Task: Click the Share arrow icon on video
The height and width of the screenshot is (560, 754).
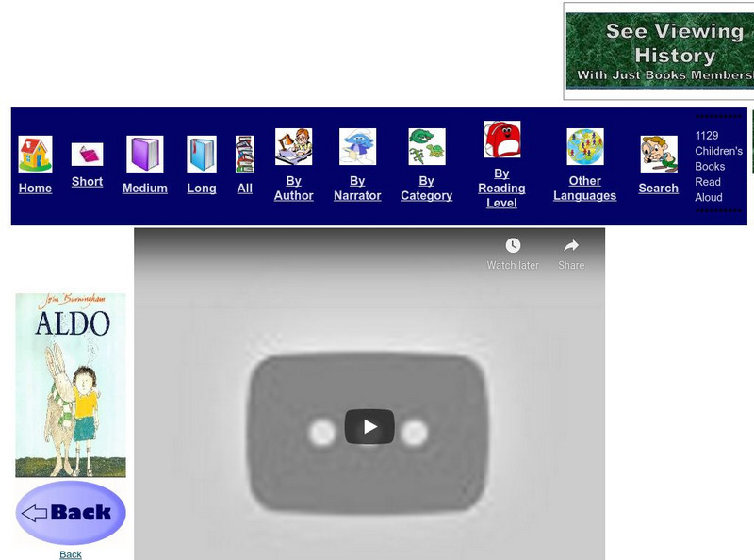Action: pyautogui.click(x=571, y=246)
